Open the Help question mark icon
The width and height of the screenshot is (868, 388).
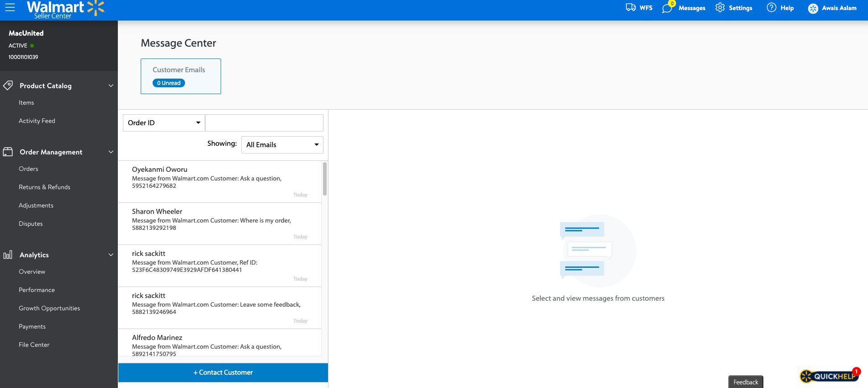tap(772, 7)
